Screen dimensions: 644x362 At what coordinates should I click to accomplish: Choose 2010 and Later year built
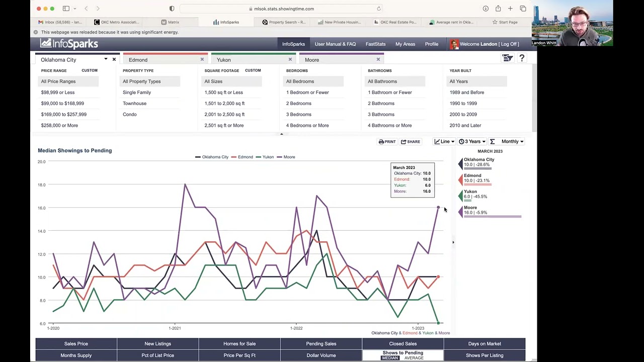coord(465,126)
